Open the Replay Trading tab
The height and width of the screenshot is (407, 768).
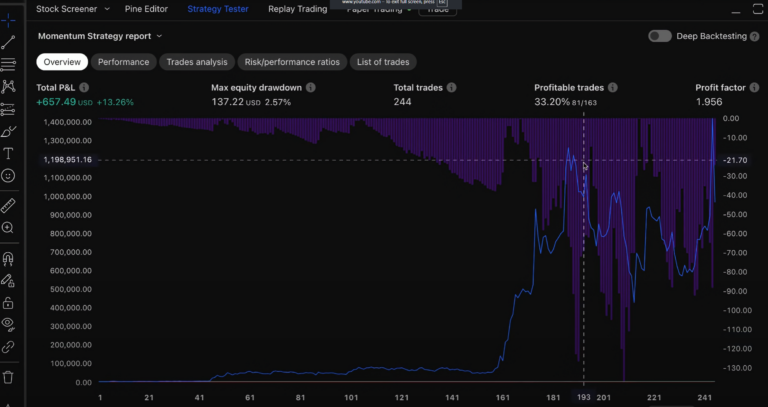pyautogui.click(x=297, y=9)
